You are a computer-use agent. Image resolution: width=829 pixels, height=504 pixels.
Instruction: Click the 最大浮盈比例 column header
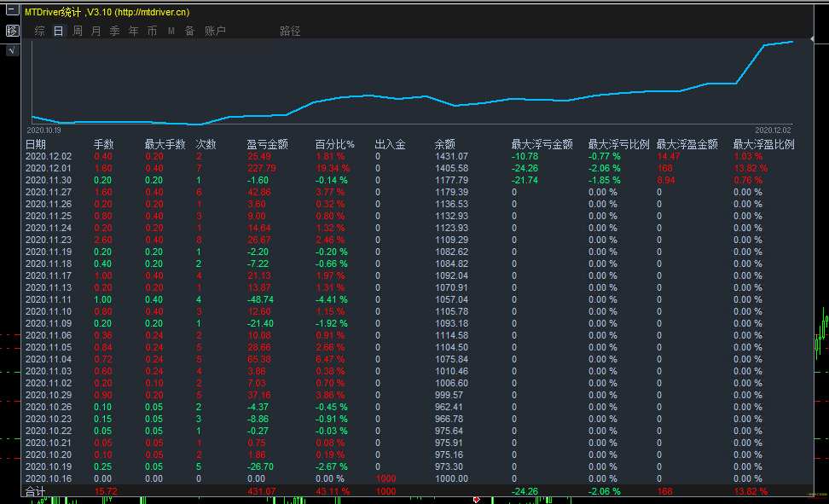pos(763,144)
